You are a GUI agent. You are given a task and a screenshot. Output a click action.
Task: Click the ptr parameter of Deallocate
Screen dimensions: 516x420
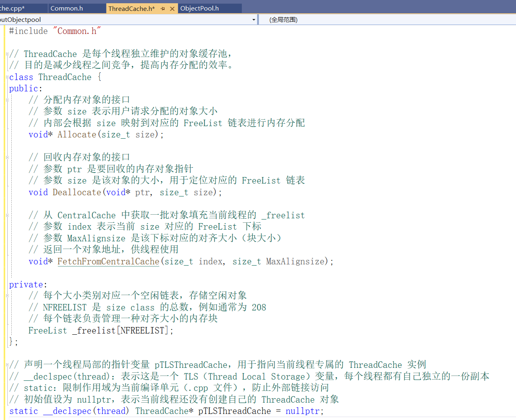tap(142, 192)
